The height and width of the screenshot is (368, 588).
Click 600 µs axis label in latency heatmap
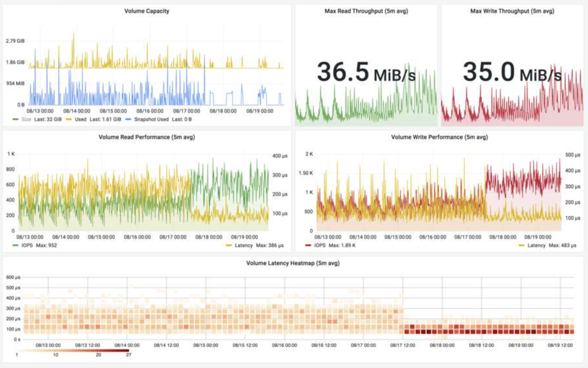[13, 277]
